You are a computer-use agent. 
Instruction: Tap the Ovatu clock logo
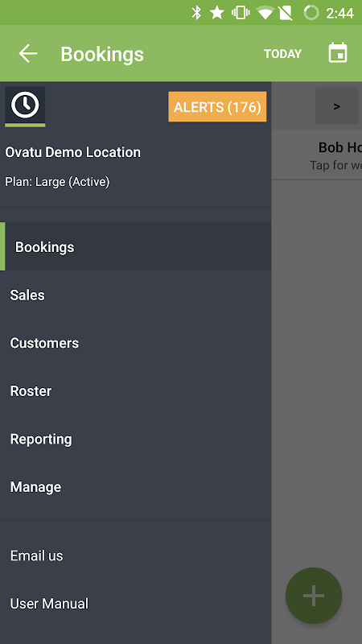click(x=25, y=106)
